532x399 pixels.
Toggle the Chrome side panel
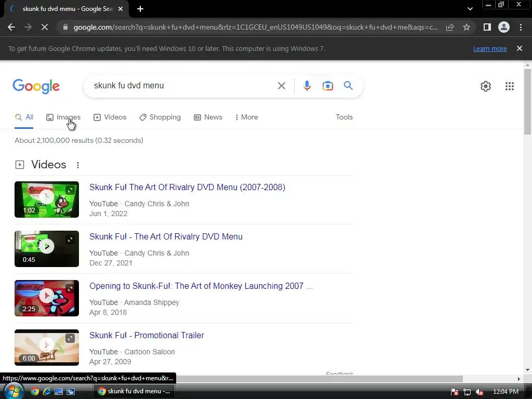pyautogui.click(x=487, y=27)
